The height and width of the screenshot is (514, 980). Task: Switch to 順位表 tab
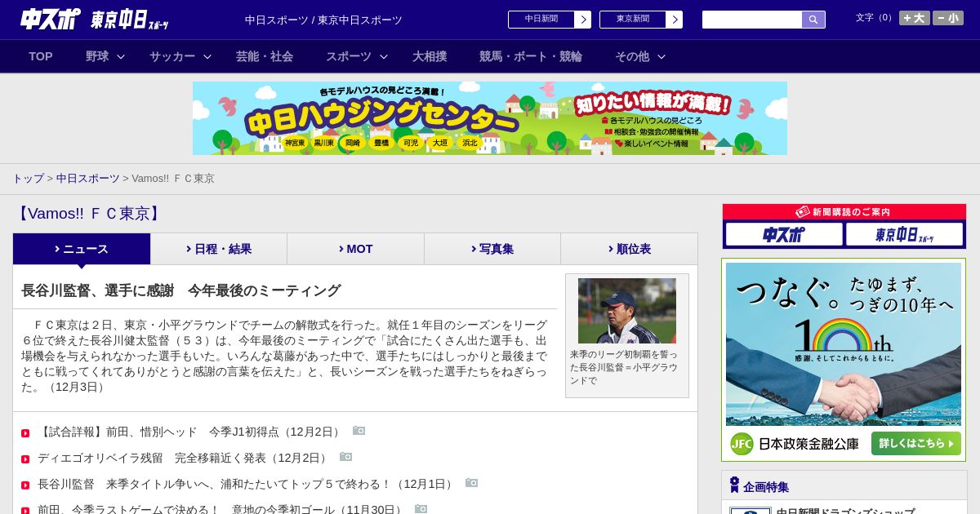(x=629, y=249)
